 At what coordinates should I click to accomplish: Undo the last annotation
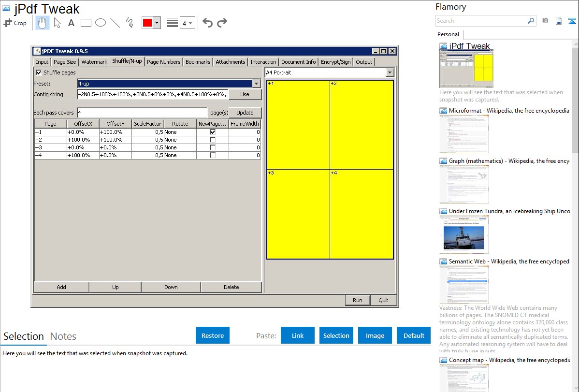[207, 23]
